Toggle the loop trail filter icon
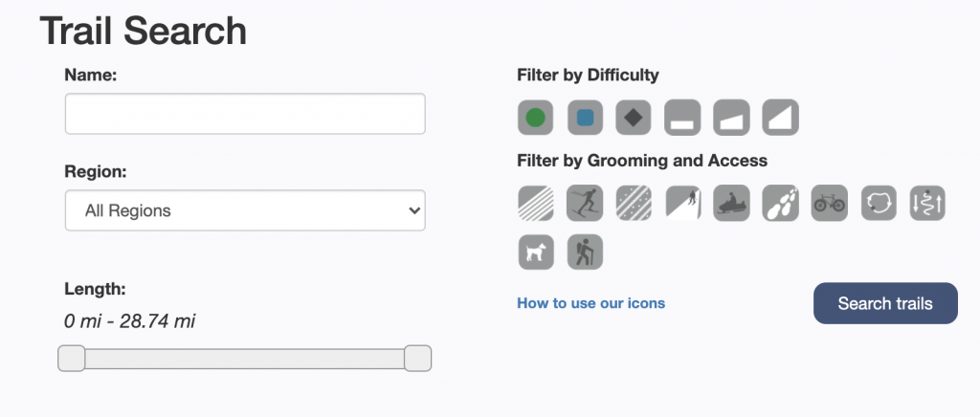The width and height of the screenshot is (980, 417). tap(879, 203)
